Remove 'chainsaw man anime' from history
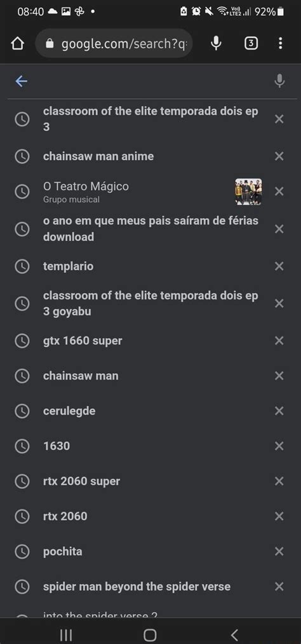The width and height of the screenshot is (301, 644). click(279, 156)
